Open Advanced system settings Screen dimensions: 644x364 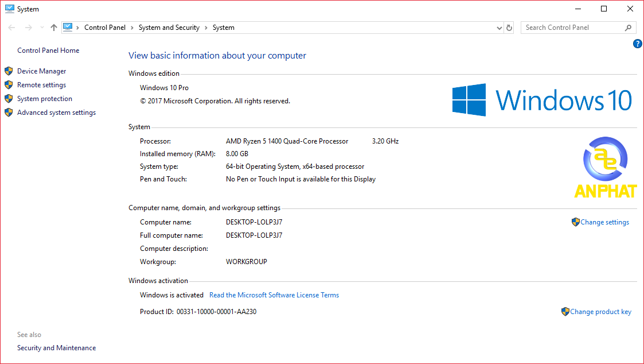tap(56, 113)
